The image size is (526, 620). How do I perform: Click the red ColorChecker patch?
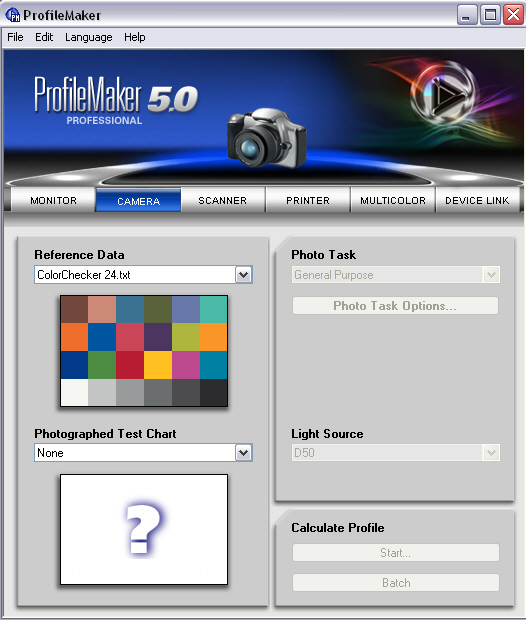[x=130, y=365]
